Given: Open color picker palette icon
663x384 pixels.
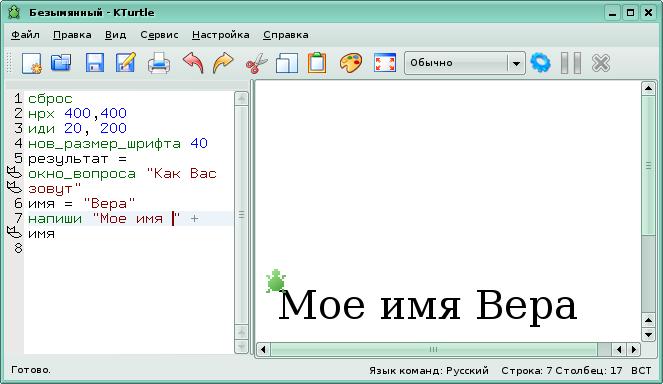Looking at the screenshot, I should click(x=351, y=63).
